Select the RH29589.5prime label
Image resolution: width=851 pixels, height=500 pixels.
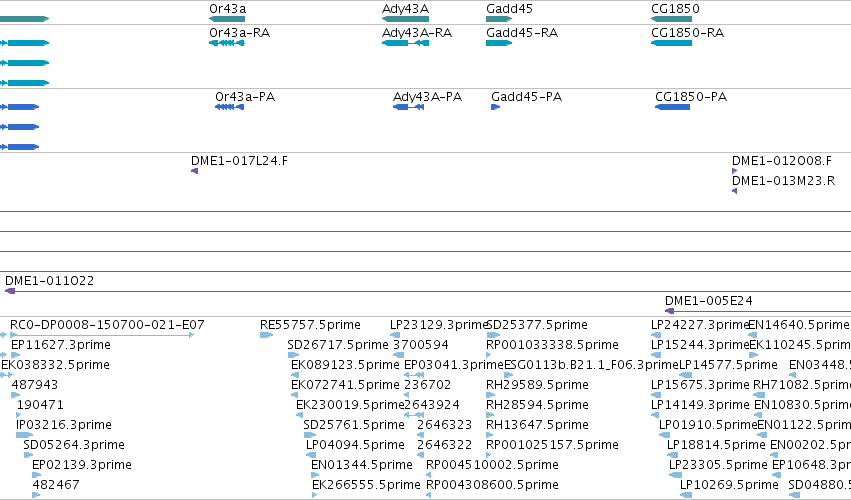[x=537, y=385]
